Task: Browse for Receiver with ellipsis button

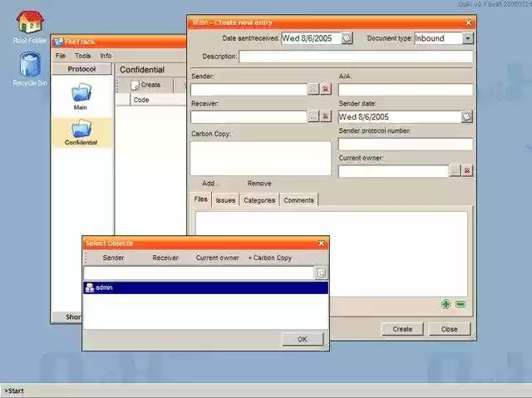Action: (x=313, y=116)
